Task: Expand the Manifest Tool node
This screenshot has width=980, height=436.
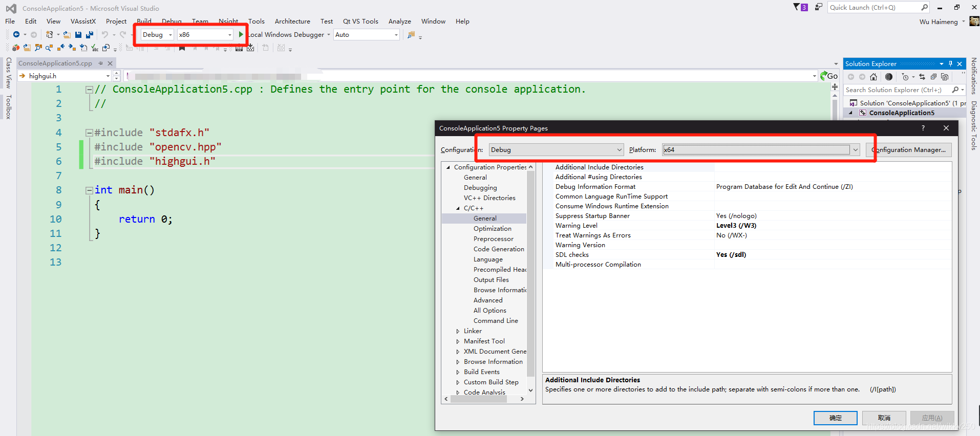Action: (458, 341)
